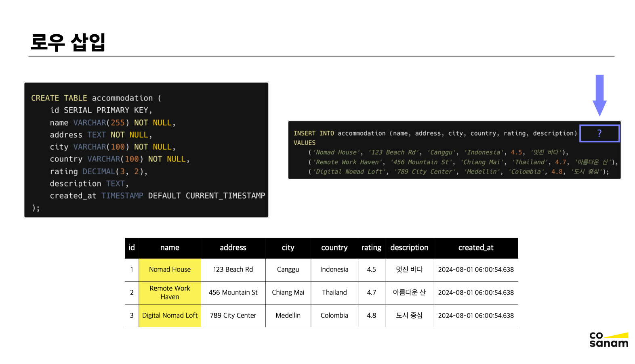Select the Nomad House name cell
Image resolution: width=635 pixels, height=364 pixels.
click(x=170, y=270)
